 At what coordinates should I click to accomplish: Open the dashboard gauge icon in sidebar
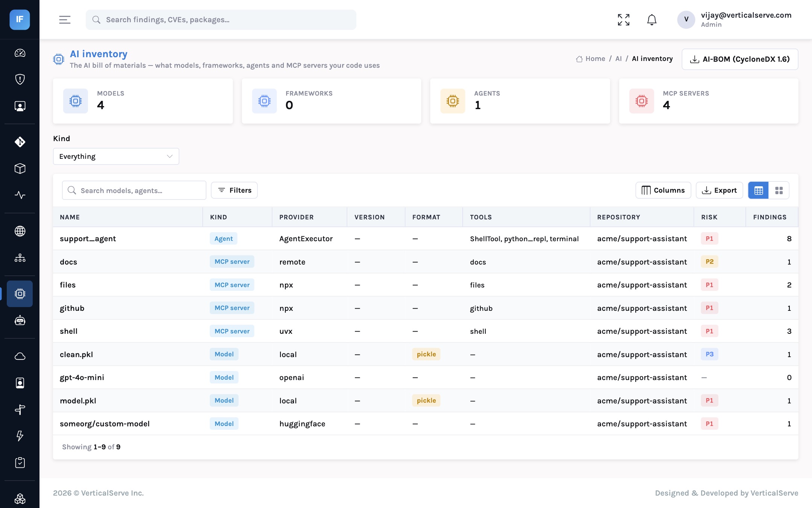click(x=20, y=53)
